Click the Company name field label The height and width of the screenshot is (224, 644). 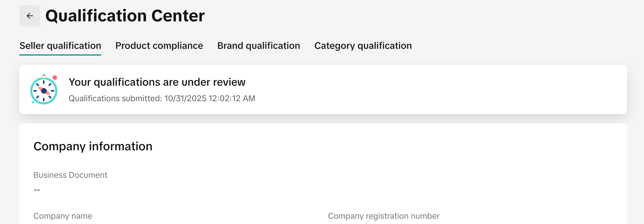tap(63, 216)
